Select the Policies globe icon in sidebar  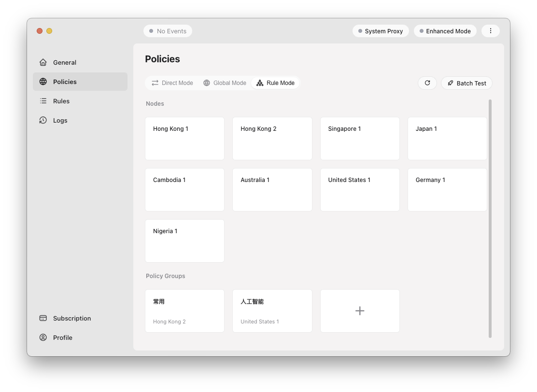click(x=43, y=82)
